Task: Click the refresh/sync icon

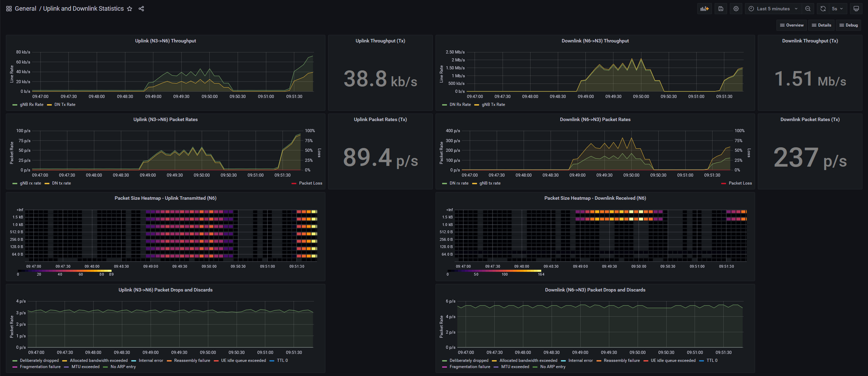Action: (x=823, y=8)
